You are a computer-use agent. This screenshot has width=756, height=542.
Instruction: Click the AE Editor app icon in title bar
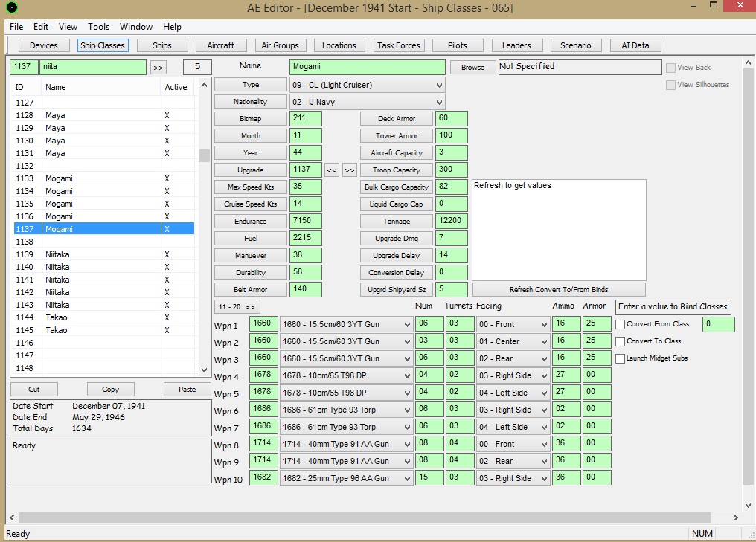(11, 8)
